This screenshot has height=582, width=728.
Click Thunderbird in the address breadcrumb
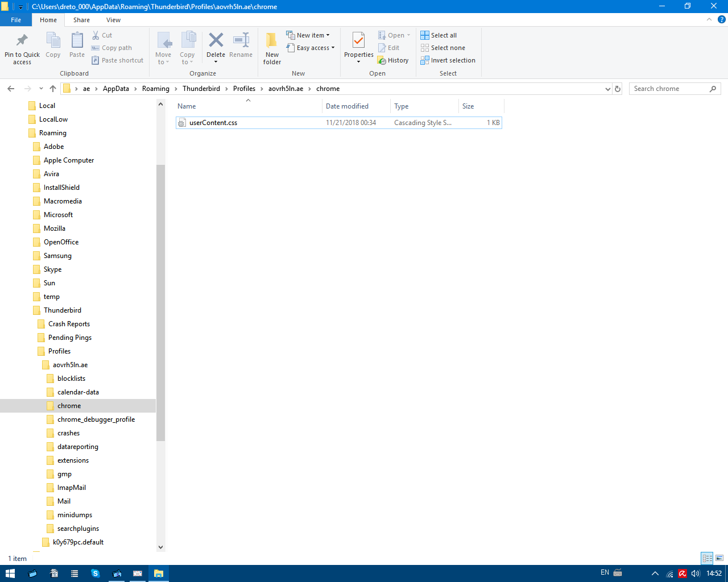[x=201, y=89]
